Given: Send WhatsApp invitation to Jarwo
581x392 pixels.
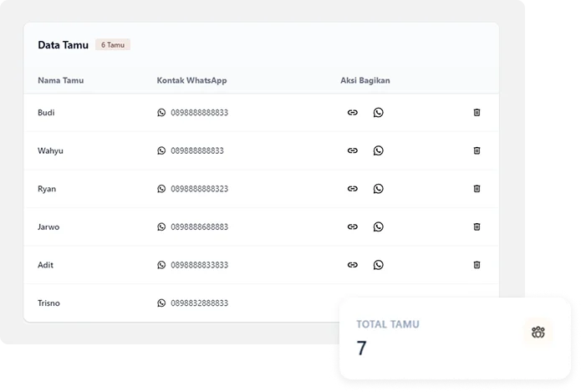Looking at the screenshot, I should (x=378, y=227).
